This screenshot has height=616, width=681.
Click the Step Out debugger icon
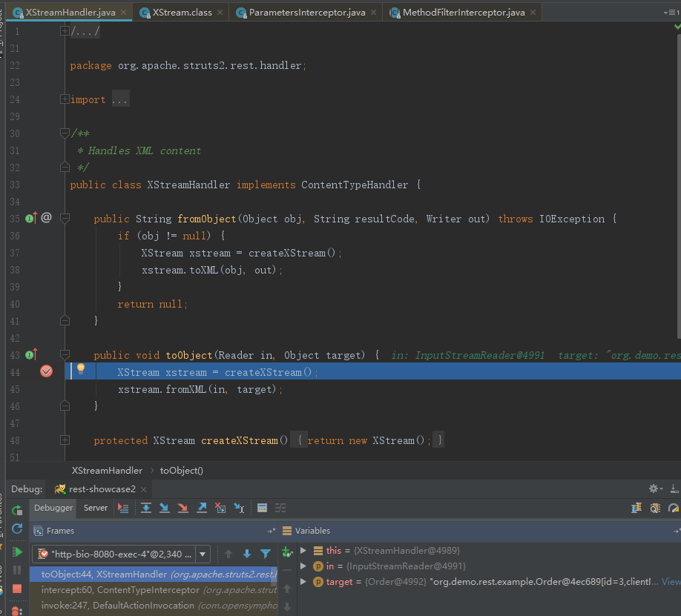point(202,508)
